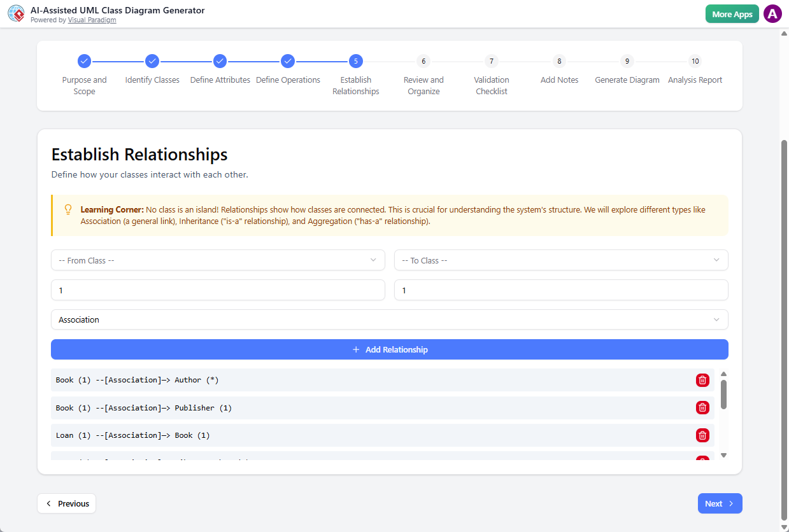789x532 pixels.
Task: Select the 'Loan (1) --[Association]--> Book (1)' row
Action: click(x=383, y=435)
